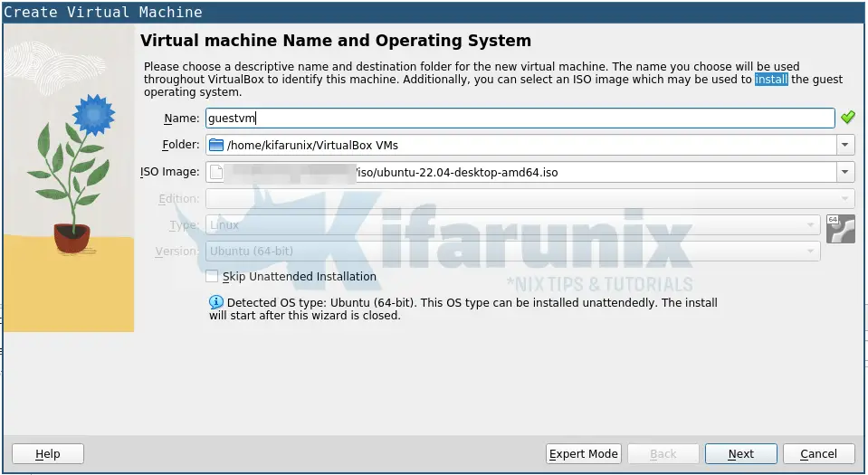Image resolution: width=868 pixels, height=475 pixels.
Task: Click the "Folder:" label
Action: coord(180,145)
